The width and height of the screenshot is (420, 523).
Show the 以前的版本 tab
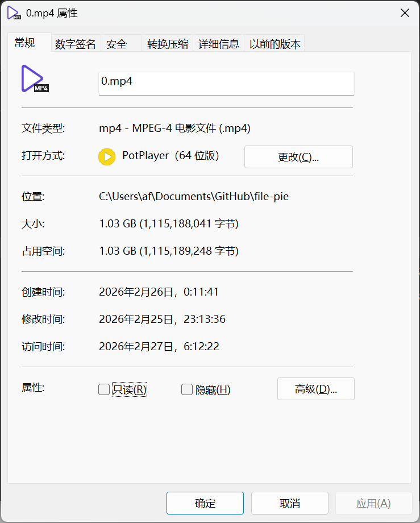[275, 44]
